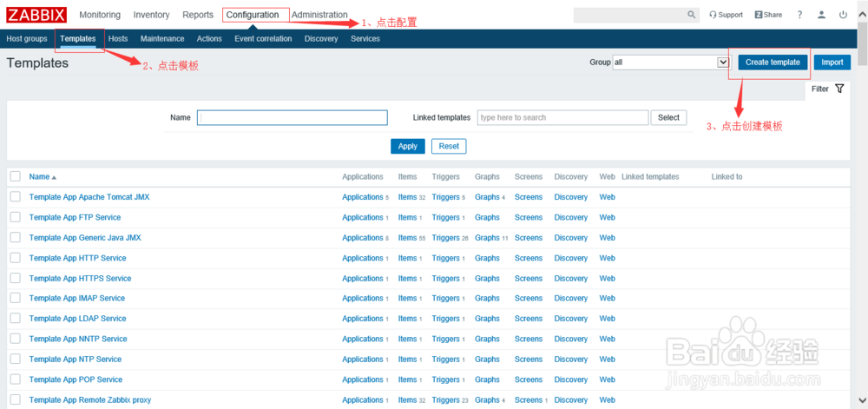Screen dimensions: 868x409
Task: Tick the select-all checkbox in the header
Action: click(16, 176)
